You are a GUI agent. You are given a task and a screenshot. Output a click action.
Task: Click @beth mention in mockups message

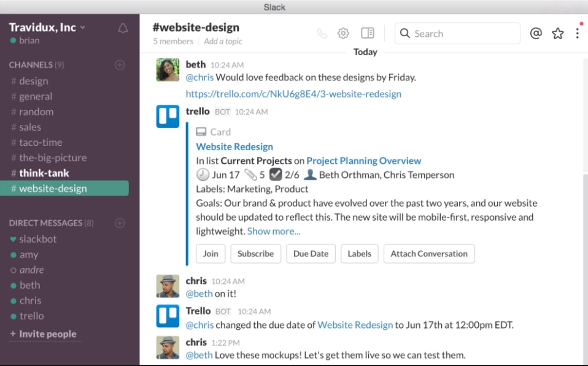point(199,355)
